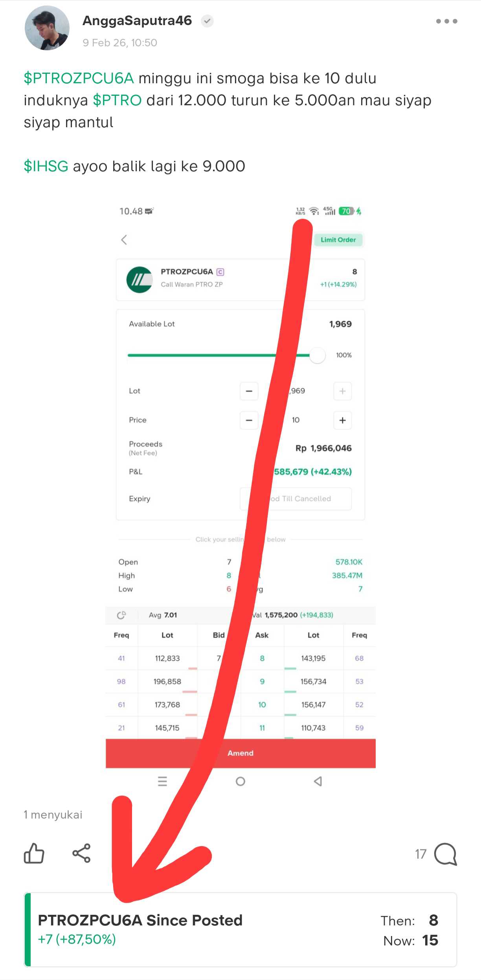The image size is (481, 980).
Task: Click the Available Lot slider handle
Action: (318, 355)
